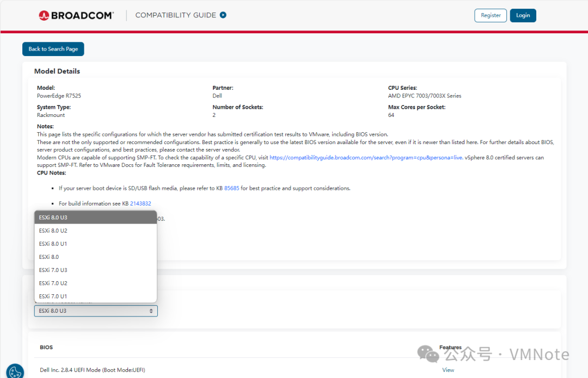The height and width of the screenshot is (378, 588).
Task: Click the Number of Sockets label
Action: 238,107
